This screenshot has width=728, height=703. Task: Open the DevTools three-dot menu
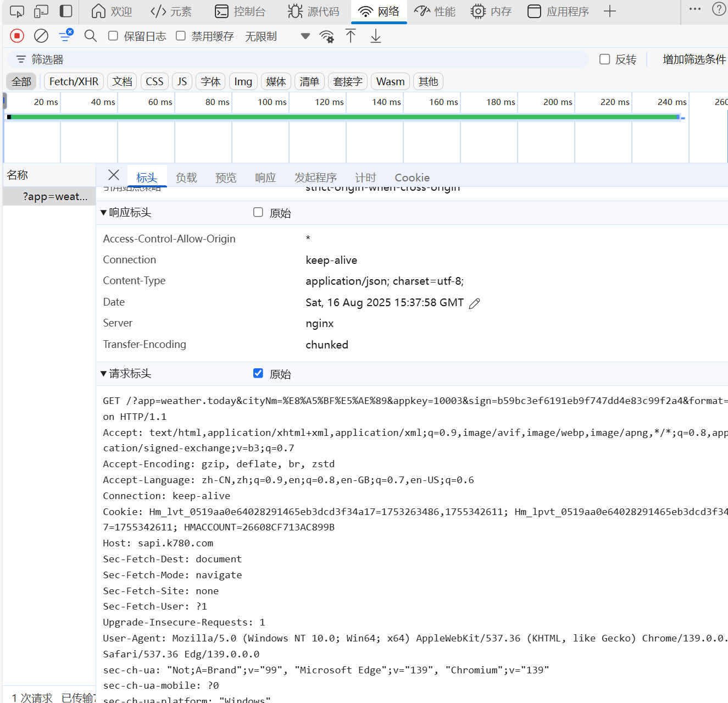[695, 9]
